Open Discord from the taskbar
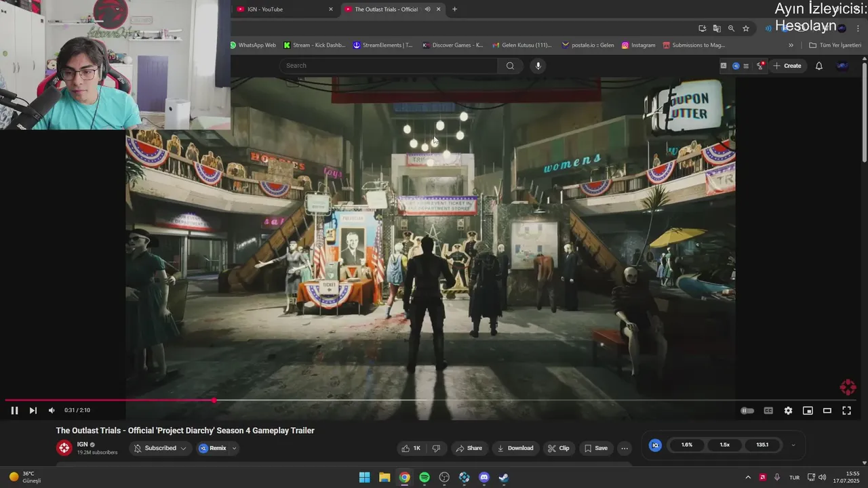868x488 pixels. click(484, 477)
